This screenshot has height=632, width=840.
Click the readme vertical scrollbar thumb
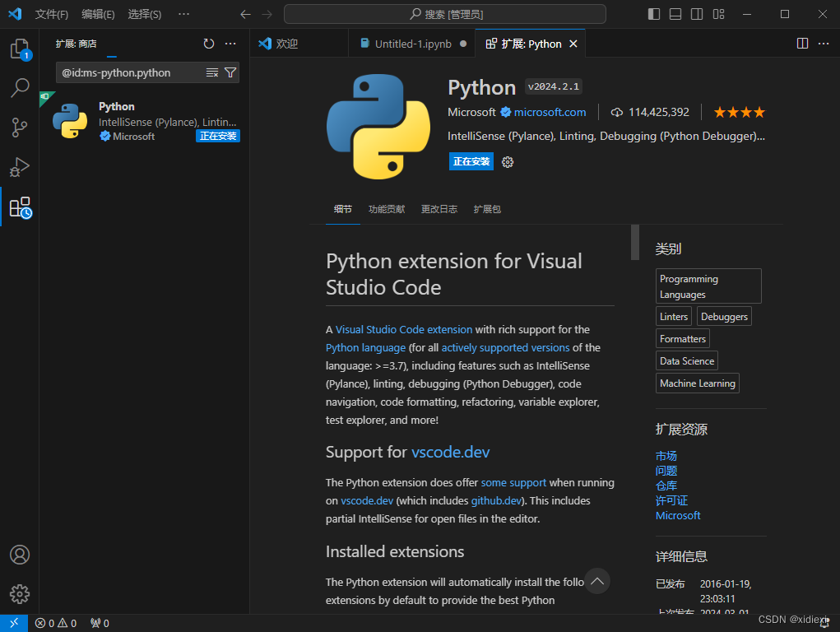(635, 242)
